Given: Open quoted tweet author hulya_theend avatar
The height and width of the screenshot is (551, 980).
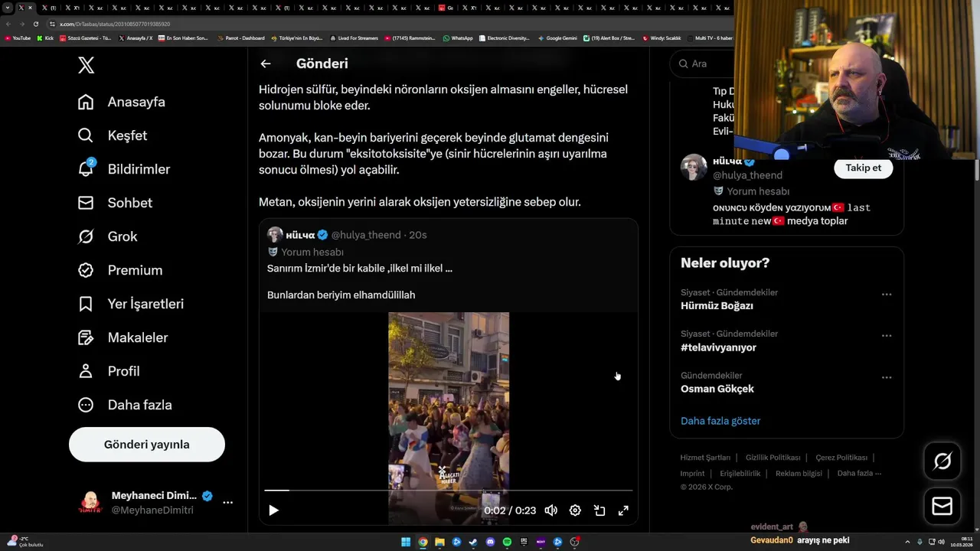Looking at the screenshot, I should pos(275,235).
